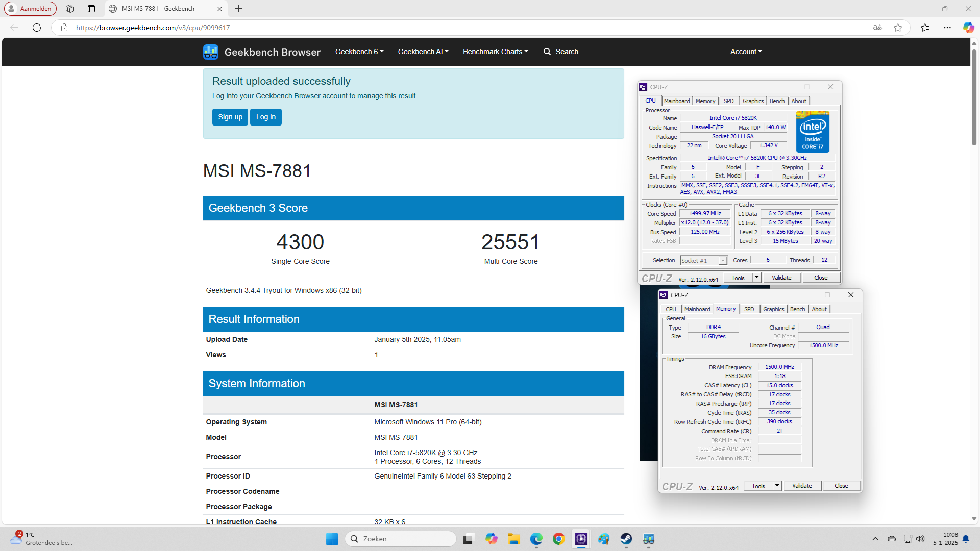The width and height of the screenshot is (980, 551).
Task: Toggle vertical tabs icon in Edge
Action: 91,9
